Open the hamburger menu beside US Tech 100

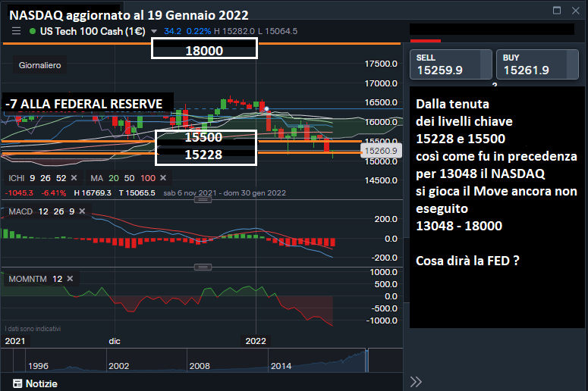coord(16,31)
